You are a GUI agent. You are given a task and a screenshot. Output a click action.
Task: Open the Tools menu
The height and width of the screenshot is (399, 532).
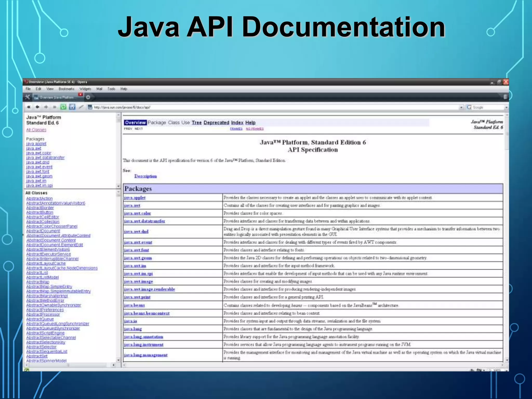[x=111, y=89]
